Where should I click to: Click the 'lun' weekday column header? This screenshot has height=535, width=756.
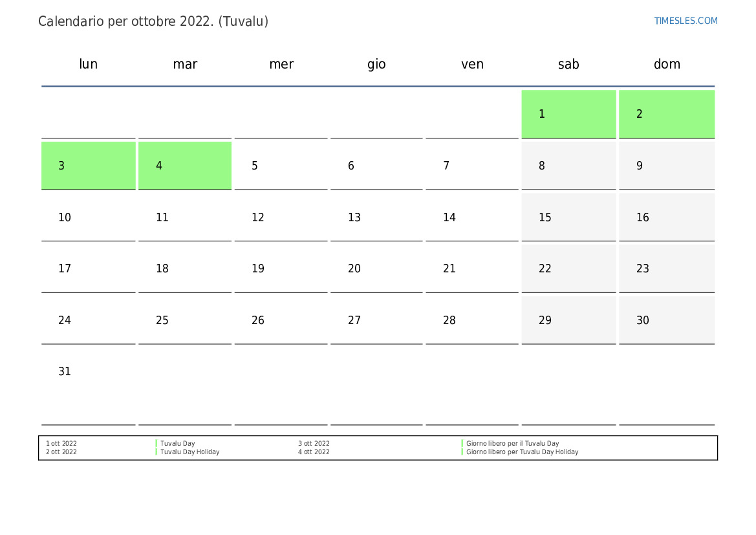88,64
